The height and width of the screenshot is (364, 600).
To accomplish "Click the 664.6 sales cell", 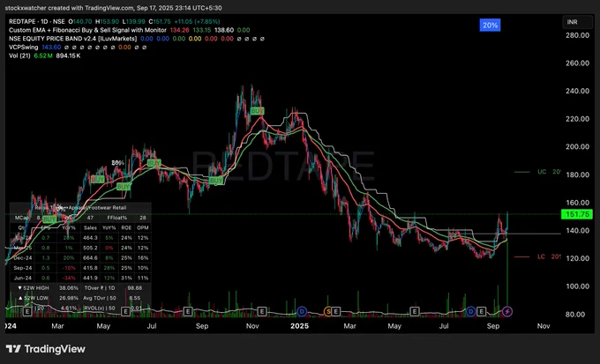I will tap(90, 257).
